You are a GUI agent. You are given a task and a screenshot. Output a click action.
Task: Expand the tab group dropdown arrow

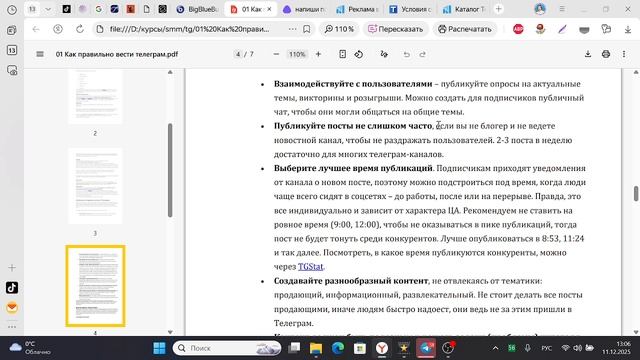48,9
